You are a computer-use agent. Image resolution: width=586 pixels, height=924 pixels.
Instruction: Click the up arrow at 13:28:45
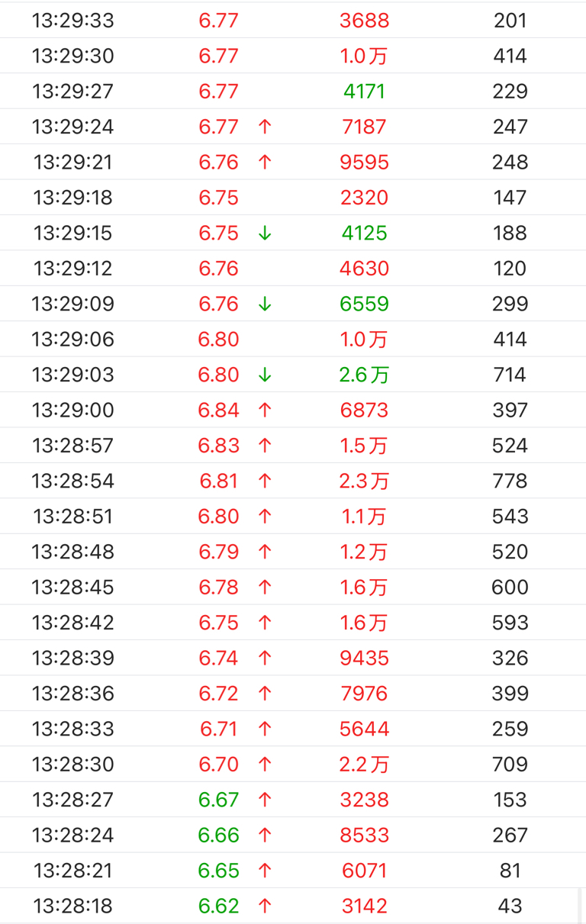point(265,588)
